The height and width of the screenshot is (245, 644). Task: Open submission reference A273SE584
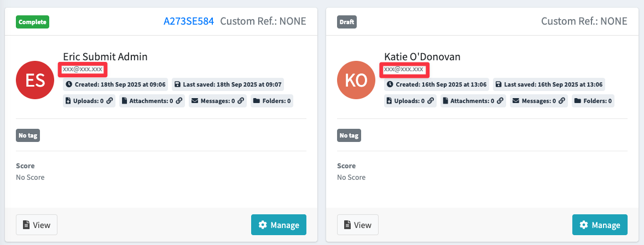pos(189,21)
